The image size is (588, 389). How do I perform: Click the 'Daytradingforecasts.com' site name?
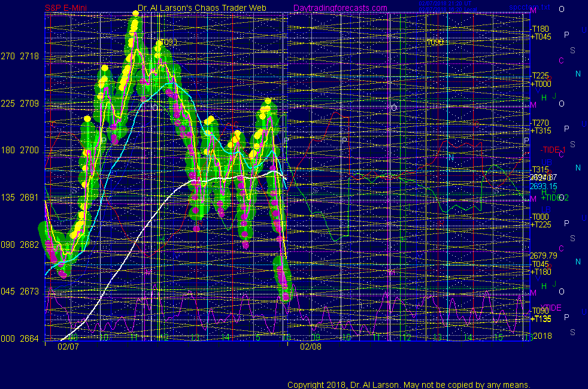tap(340, 8)
